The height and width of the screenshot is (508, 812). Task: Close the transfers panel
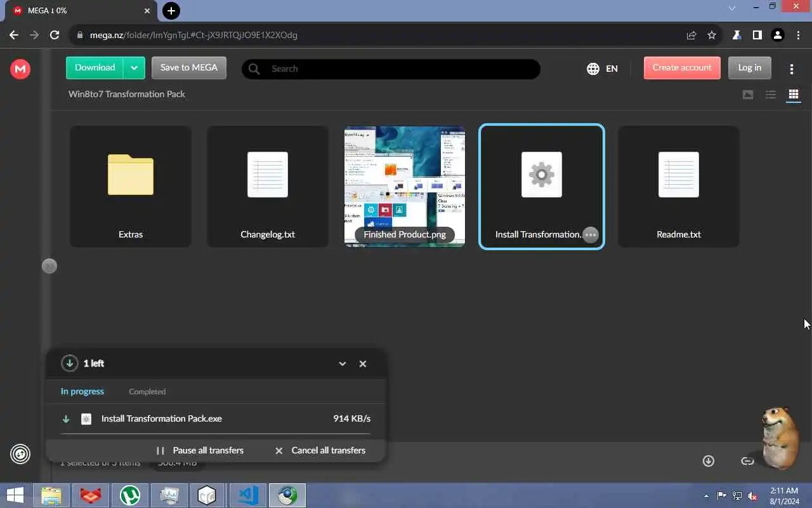[363, 364]
